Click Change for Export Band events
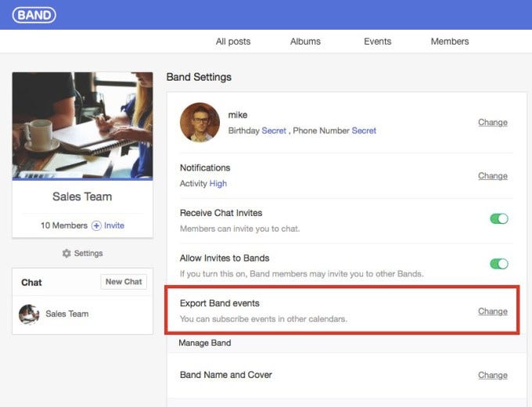 point(493,312)
